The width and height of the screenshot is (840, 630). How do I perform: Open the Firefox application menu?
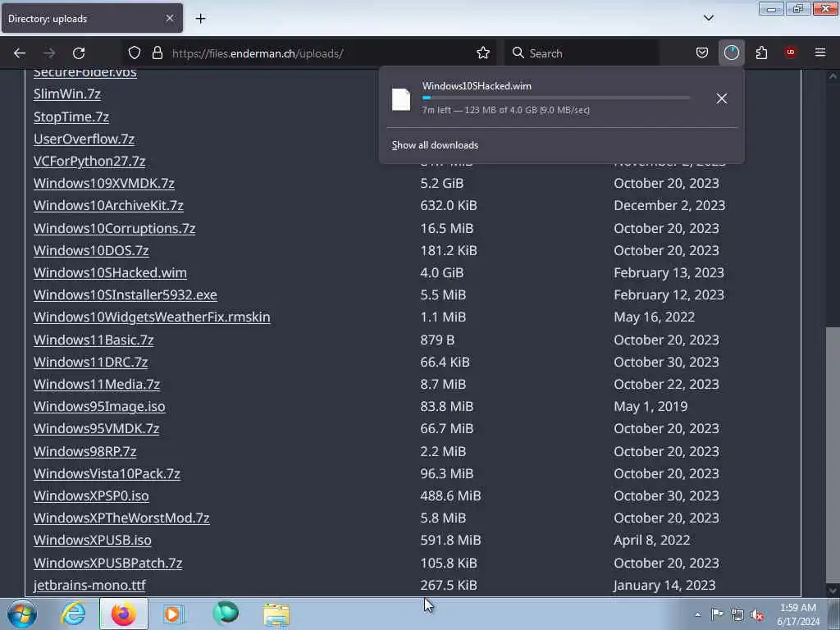[x=819, y=52]
